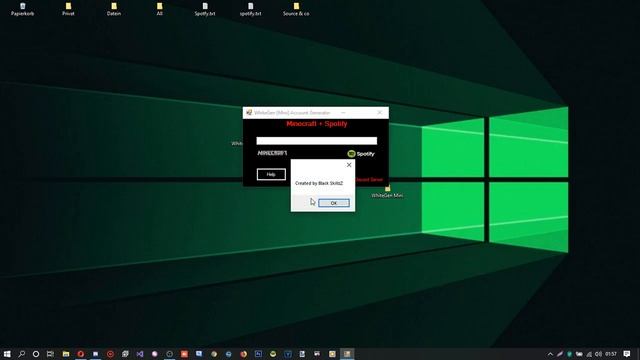
Task: Select the lowercase spotify.txt desktop file
Action: point(251,9)
